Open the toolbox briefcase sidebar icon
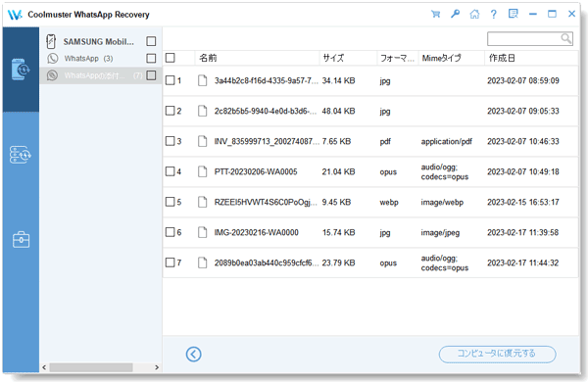Viewport: 588px width, 382px height. coord(21,240)
